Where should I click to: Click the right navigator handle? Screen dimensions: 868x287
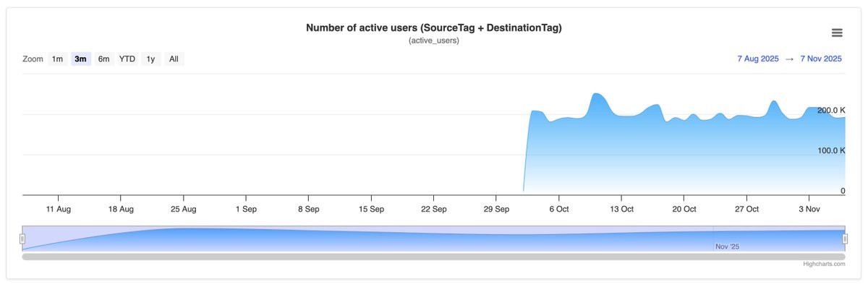[845, 239]
